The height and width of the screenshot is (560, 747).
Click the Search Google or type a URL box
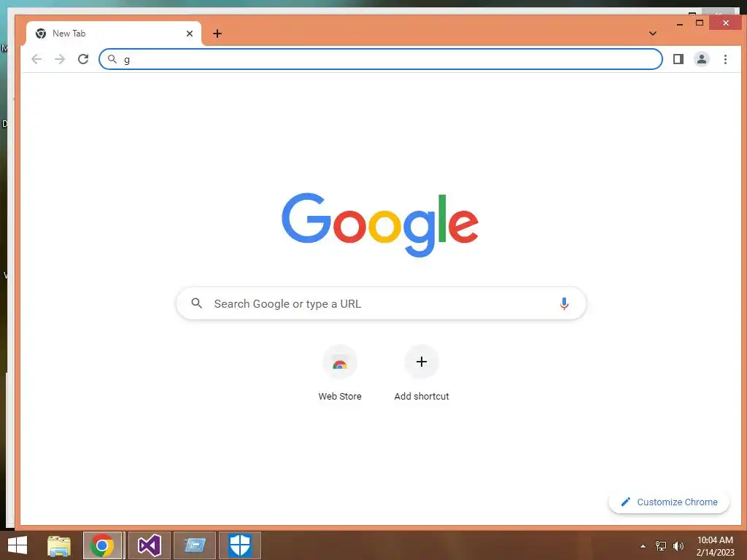[x=381, y=303]
